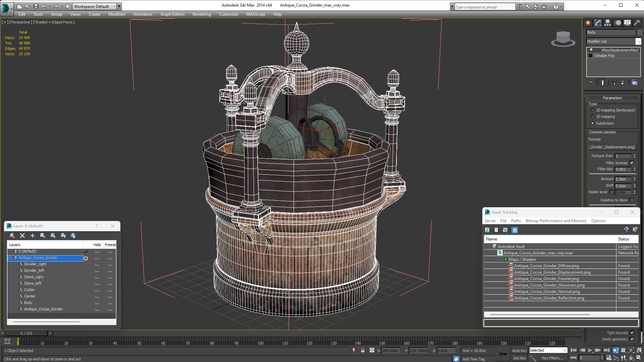
Task: Click the Open File folder icon
Action: [28, 6]
